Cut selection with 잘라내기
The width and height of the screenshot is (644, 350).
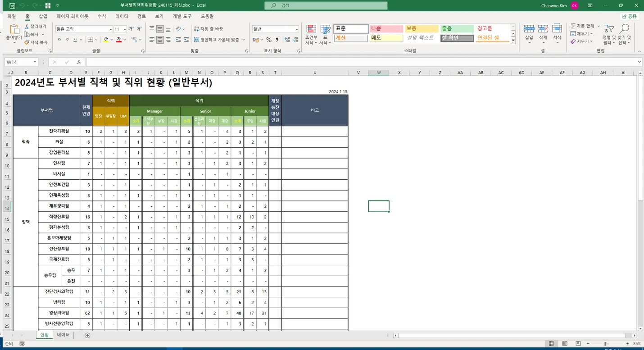tap(36, 27)
